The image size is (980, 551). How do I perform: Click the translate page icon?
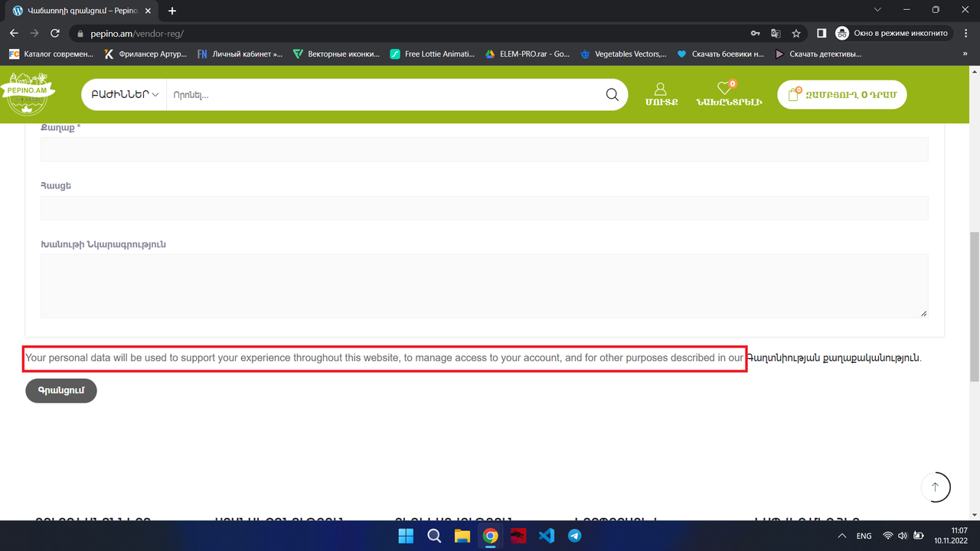pos(776,34)
